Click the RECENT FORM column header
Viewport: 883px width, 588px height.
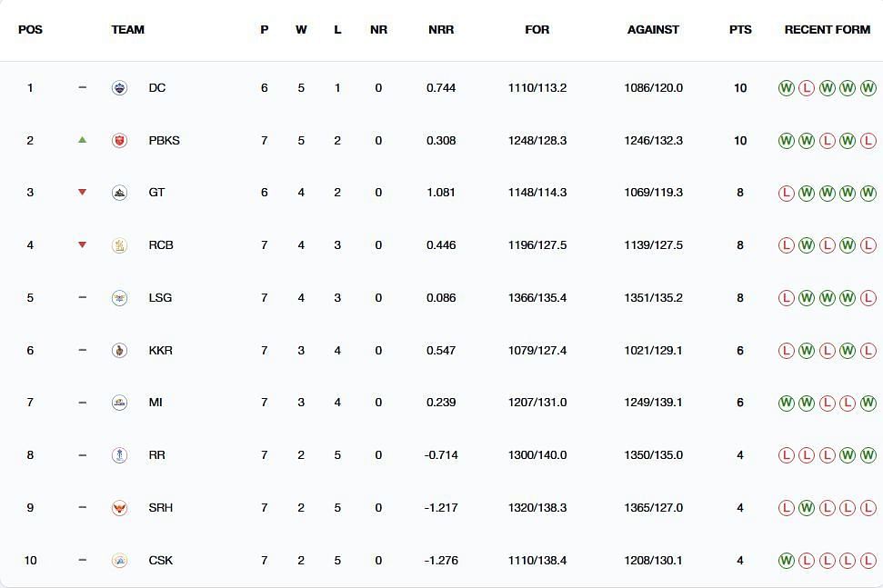pyautogui.click(x=828, y=29)
